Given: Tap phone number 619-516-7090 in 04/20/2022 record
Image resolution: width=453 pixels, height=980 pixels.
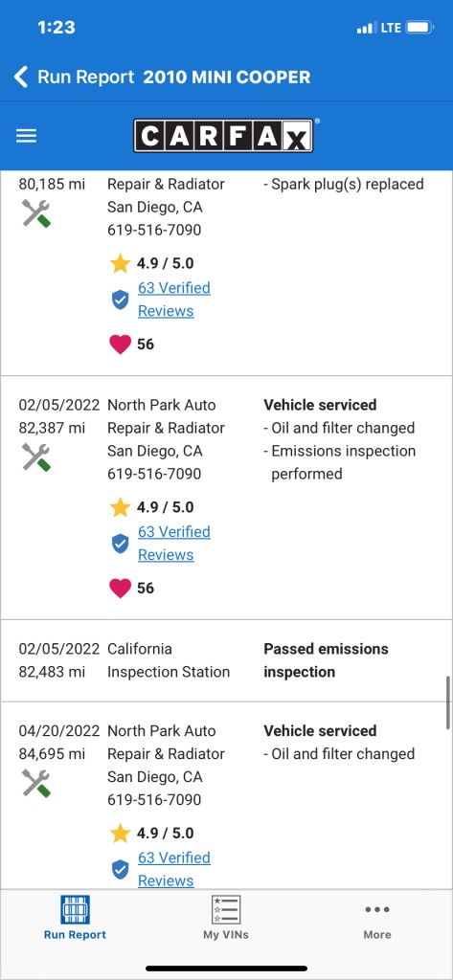Looking at the screenshot, I should (x=154, y=799).
